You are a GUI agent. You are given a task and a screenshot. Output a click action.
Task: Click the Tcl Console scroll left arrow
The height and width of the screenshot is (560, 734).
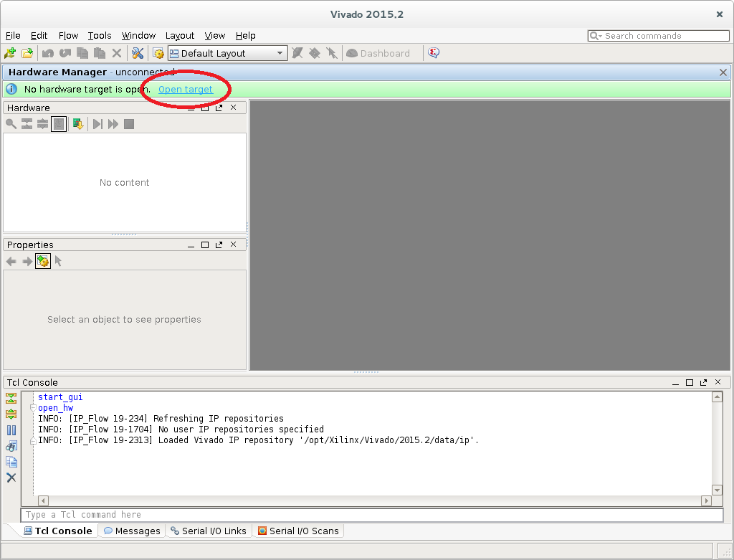click(43, 501)
